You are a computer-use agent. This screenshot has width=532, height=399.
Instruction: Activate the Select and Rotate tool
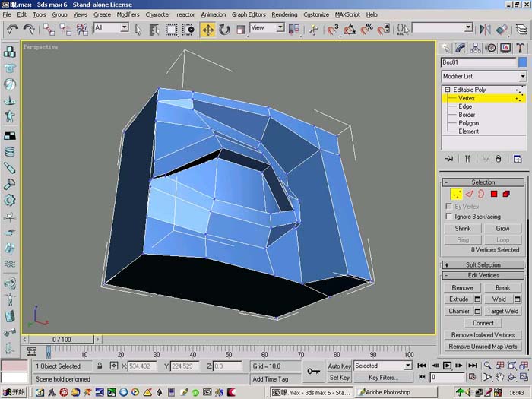click(x=224, y=30)
